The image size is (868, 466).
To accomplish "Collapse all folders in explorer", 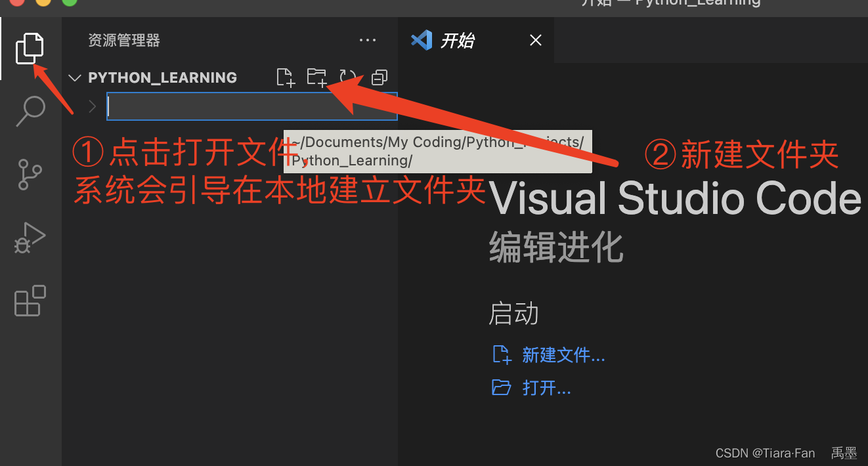I will (380, 77).
